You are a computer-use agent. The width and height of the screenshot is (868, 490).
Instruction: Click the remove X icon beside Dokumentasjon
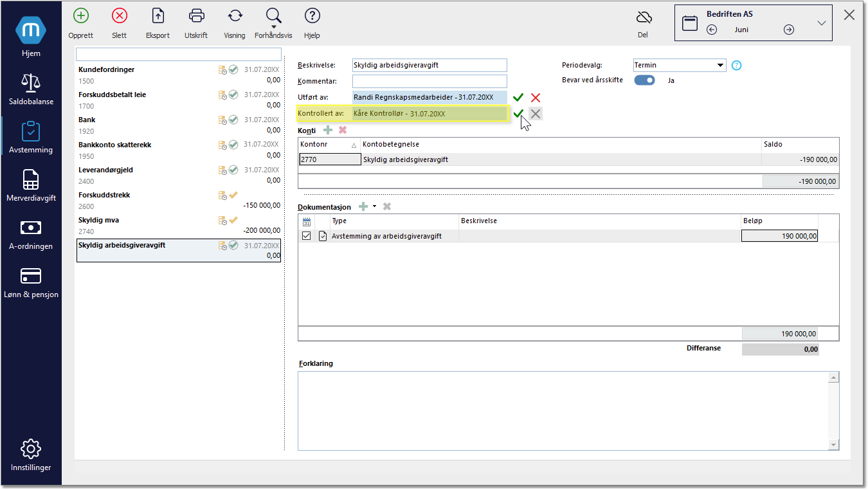(x=387, y=206)
